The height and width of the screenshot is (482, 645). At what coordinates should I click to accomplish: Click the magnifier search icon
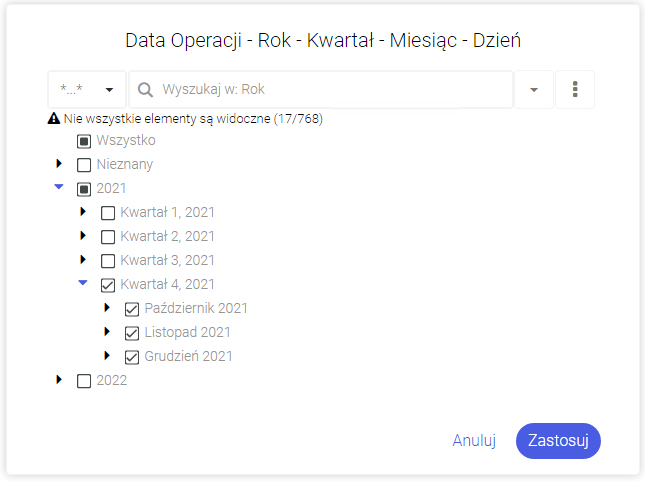point(145,90)
